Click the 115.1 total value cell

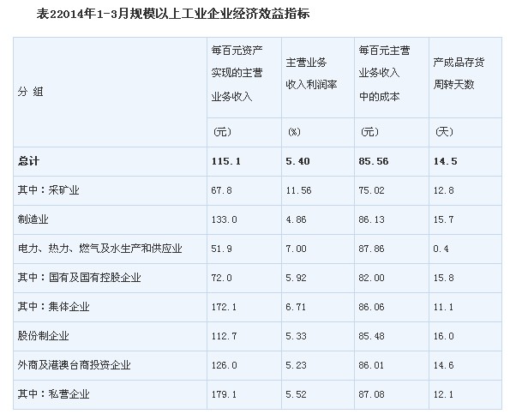[x=226, y=161]
